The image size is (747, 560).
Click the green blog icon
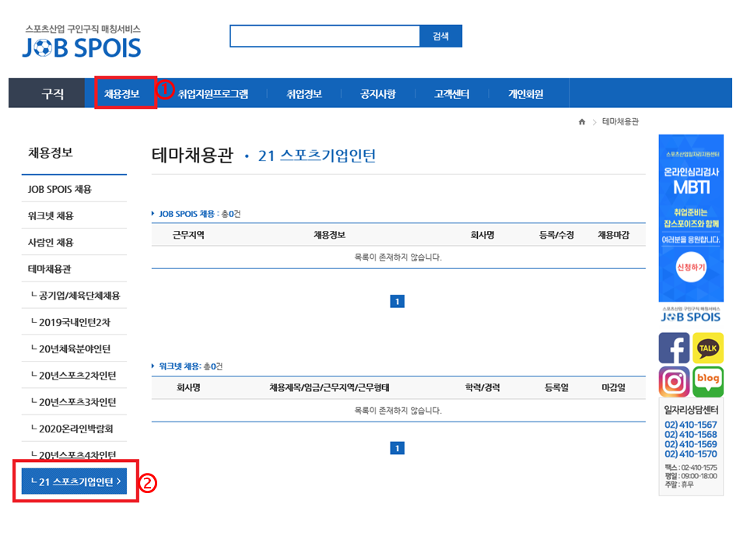[707, 382]
